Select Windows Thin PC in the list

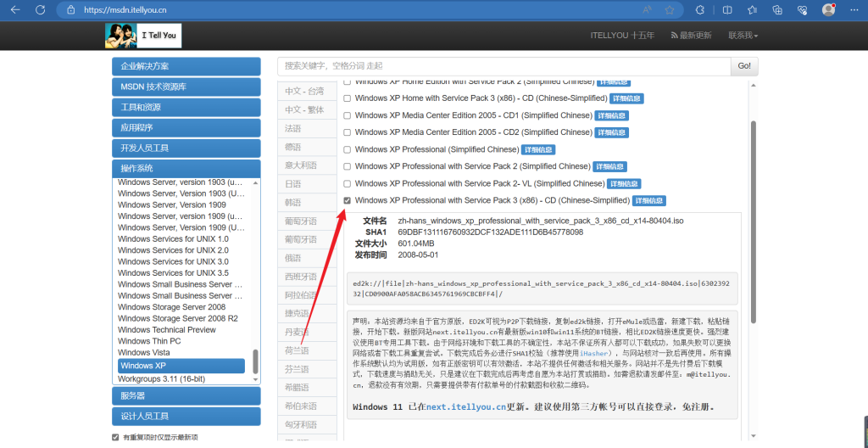(x=149, y=341)
